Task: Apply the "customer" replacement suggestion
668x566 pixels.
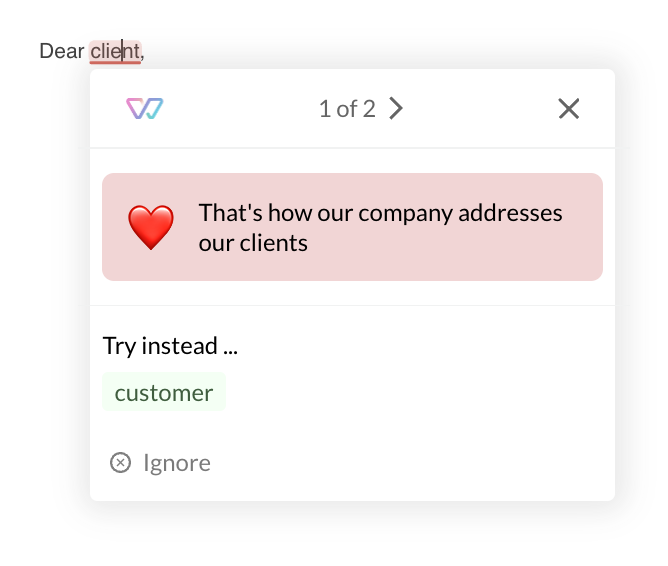Action: 164,392
